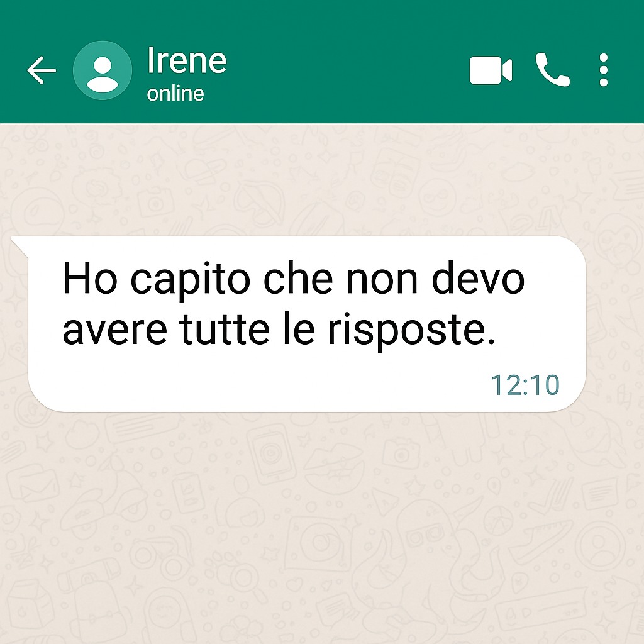Open Irene's profile picture avatar
Image resolution: width=644 pixels, height=644 pixels.
tap(103, 70)
